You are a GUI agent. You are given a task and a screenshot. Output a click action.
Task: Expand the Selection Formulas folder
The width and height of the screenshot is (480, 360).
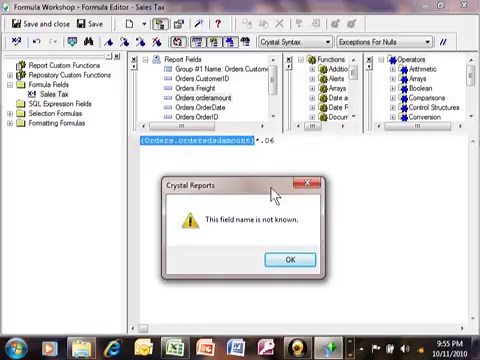point(10,114)
